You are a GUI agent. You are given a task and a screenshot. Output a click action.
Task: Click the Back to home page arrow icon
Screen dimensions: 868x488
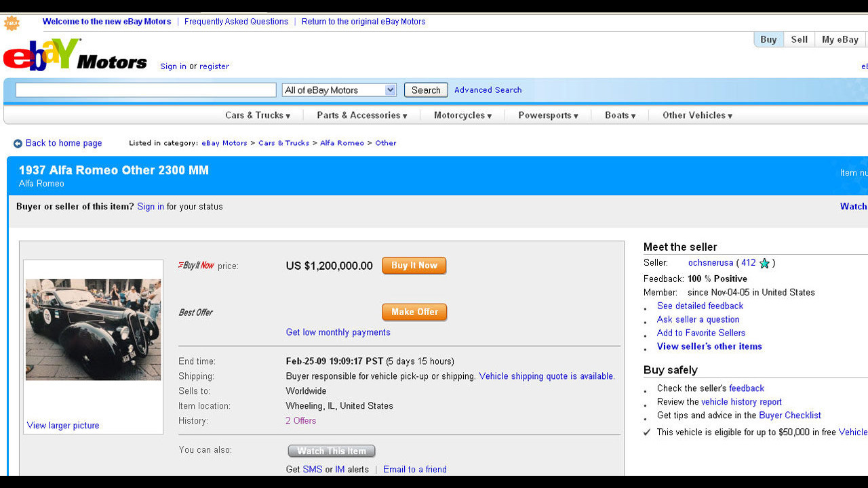pos(18,144)
